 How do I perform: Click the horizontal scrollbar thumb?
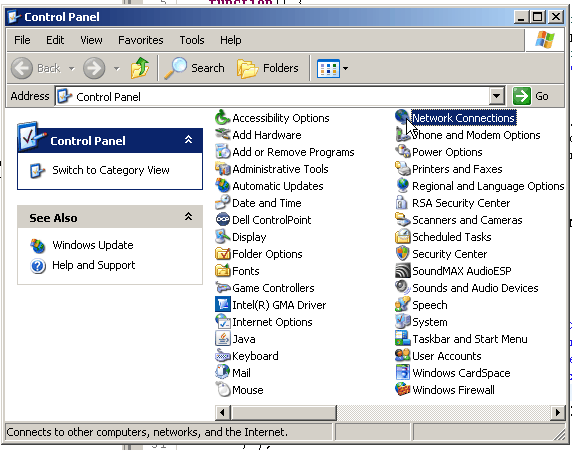tap(283, 413)
